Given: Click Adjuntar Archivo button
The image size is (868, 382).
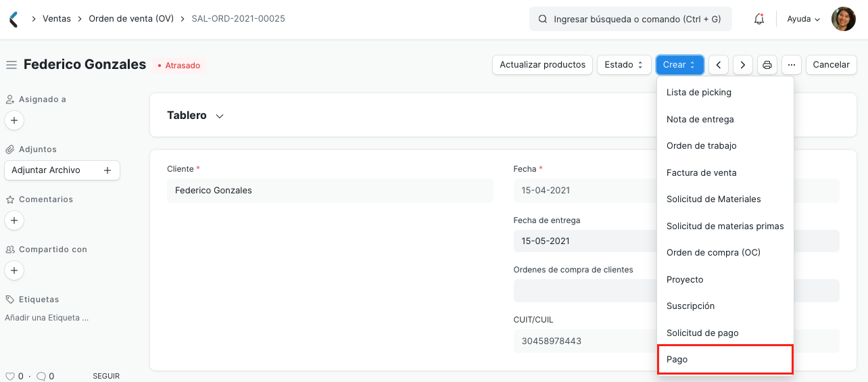Looking at the screenshot, I should pyautogui.click(x=62, y=170).
